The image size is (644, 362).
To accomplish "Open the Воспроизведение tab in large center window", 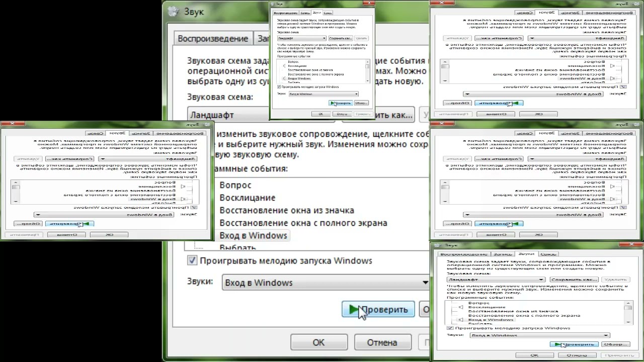I will click(214, 39).
